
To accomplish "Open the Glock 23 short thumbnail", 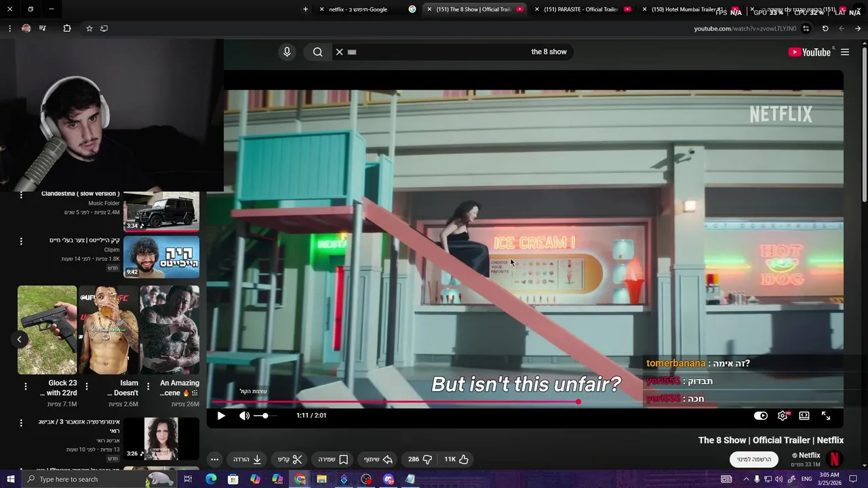I will pos(47,330).
